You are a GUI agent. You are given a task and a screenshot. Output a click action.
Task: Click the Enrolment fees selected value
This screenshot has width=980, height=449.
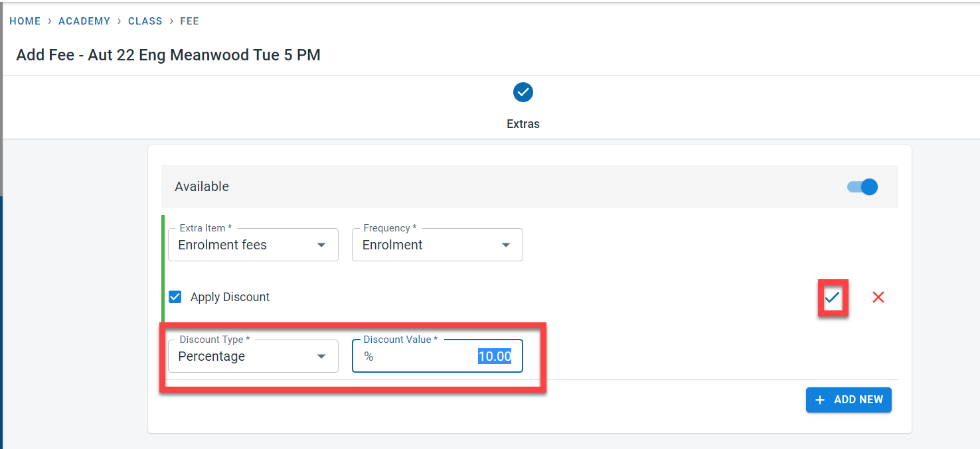(222, 245)
